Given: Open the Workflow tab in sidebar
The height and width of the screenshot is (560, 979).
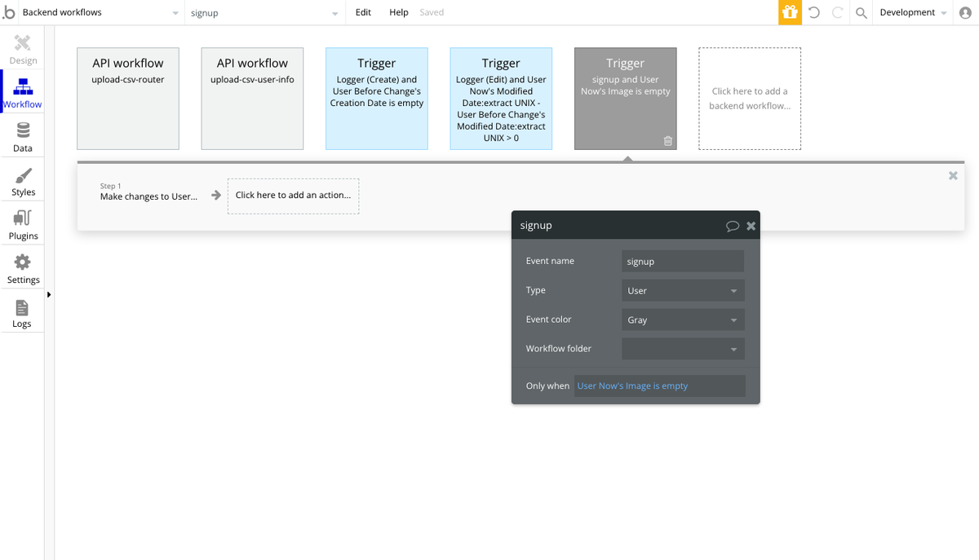Looking at the screenshot, I should 23,92.
